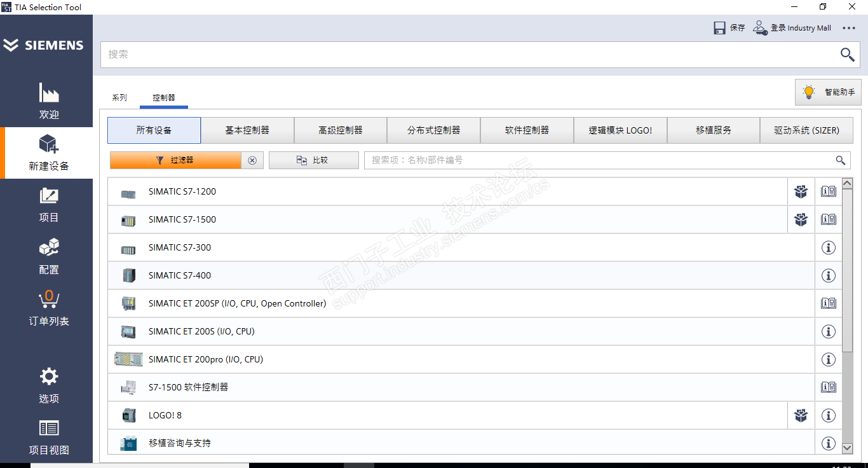This screenshot has width=868, height=468.
Task: Click the SIEMENS logo
Action: (43, 45)
